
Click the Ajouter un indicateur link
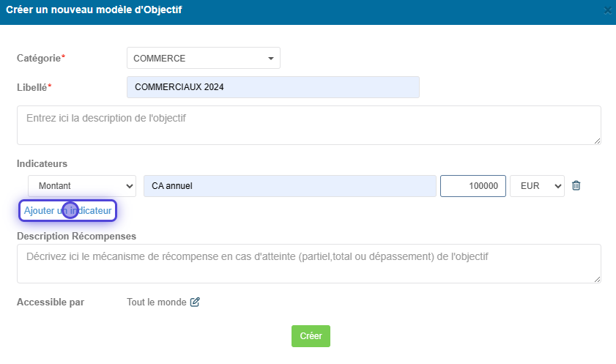(67, 211)
